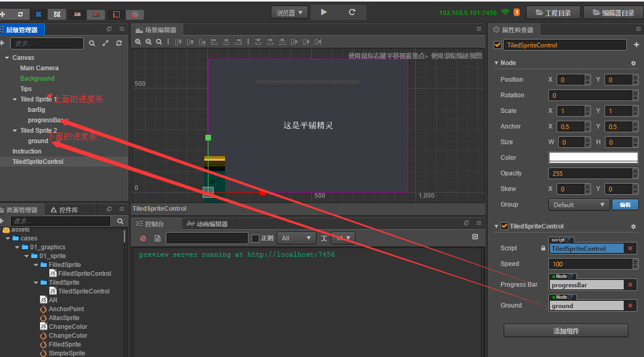
Task: Zoom in the scene editor
Action: click(138, 42)
